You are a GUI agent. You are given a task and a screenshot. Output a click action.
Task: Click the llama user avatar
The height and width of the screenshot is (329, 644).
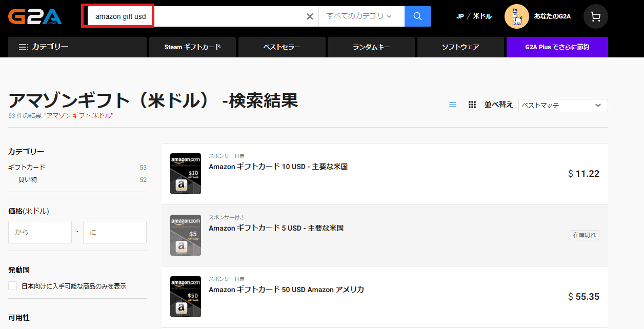tap(517, 16)
